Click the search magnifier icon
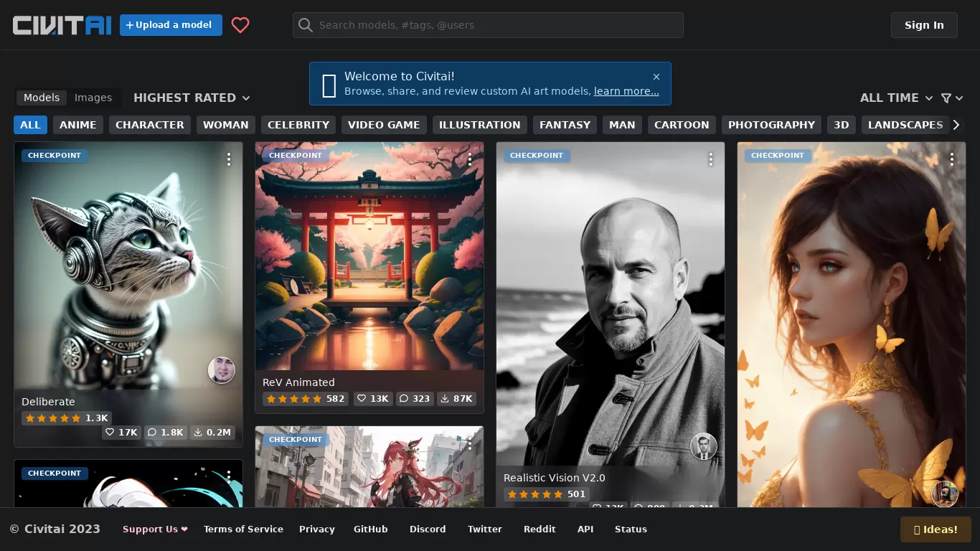Viewport: 980px width, 551px height. pos(306,25)
